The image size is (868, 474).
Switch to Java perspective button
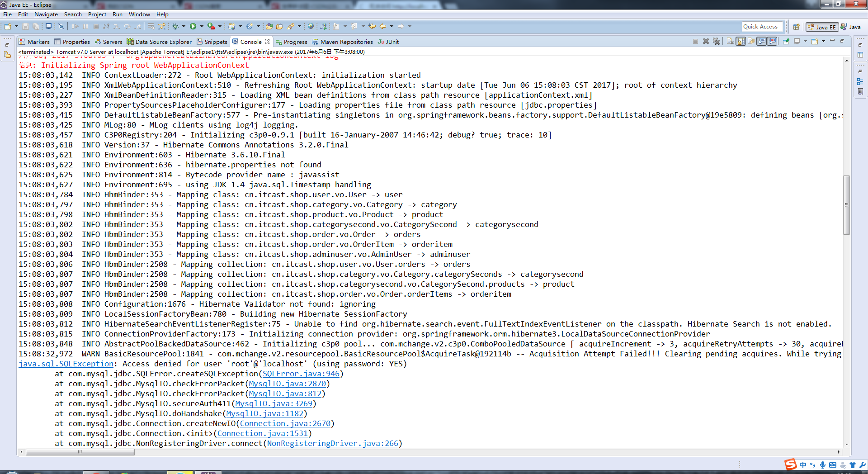tap(851, 27)
